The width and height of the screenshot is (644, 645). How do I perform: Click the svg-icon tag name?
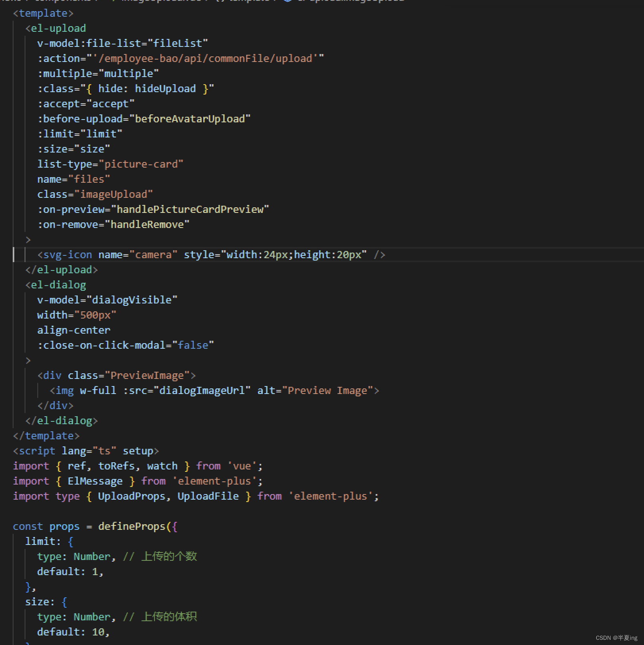[67, 255]
